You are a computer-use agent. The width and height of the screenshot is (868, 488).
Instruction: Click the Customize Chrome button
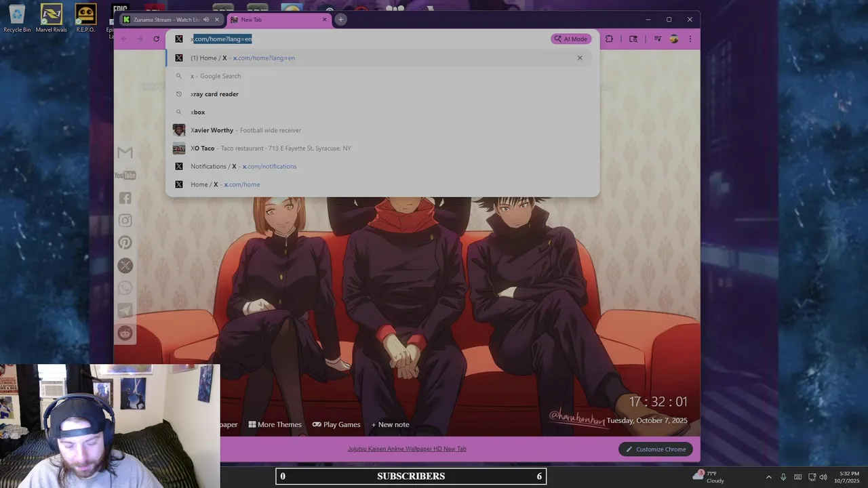tap(656, 449)
